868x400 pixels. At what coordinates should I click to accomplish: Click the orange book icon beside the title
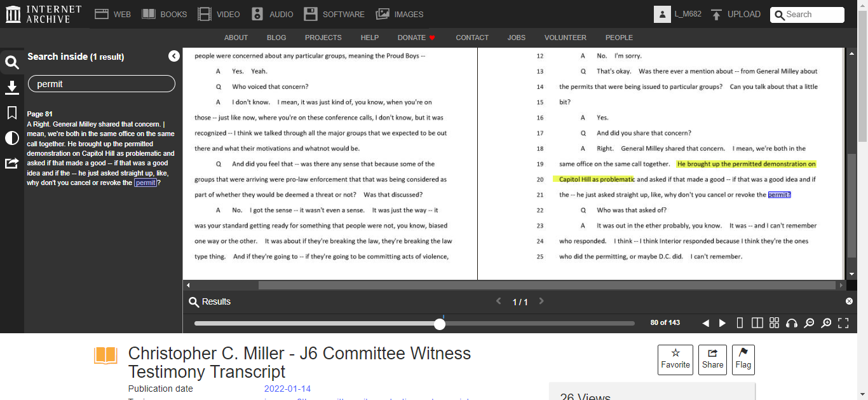106,355
